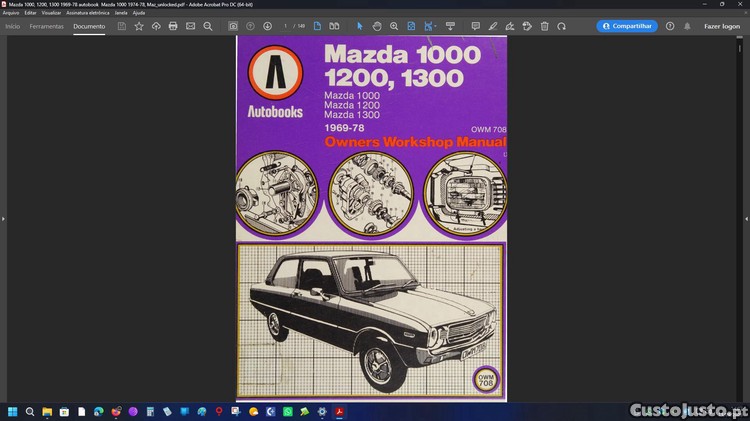Screen dimensions: 750x421
Task: Toggle single page view mode
Action: pyautogui.click(x=317, y=26)
